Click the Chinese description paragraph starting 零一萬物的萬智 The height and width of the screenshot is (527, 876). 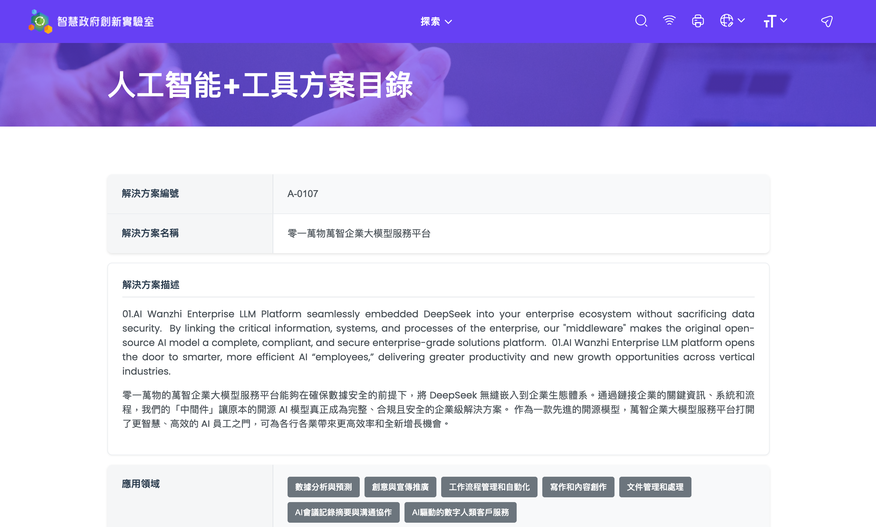point(438,410)
